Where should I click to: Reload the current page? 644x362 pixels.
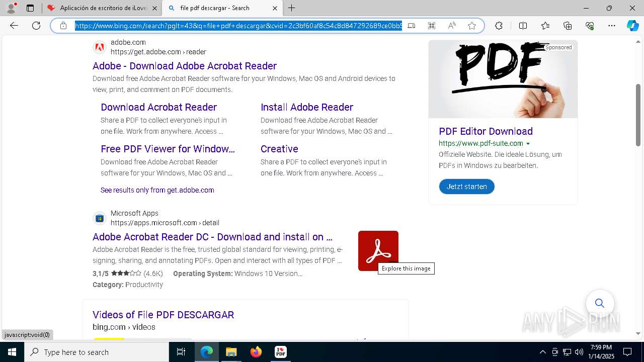tap(36, 26)
